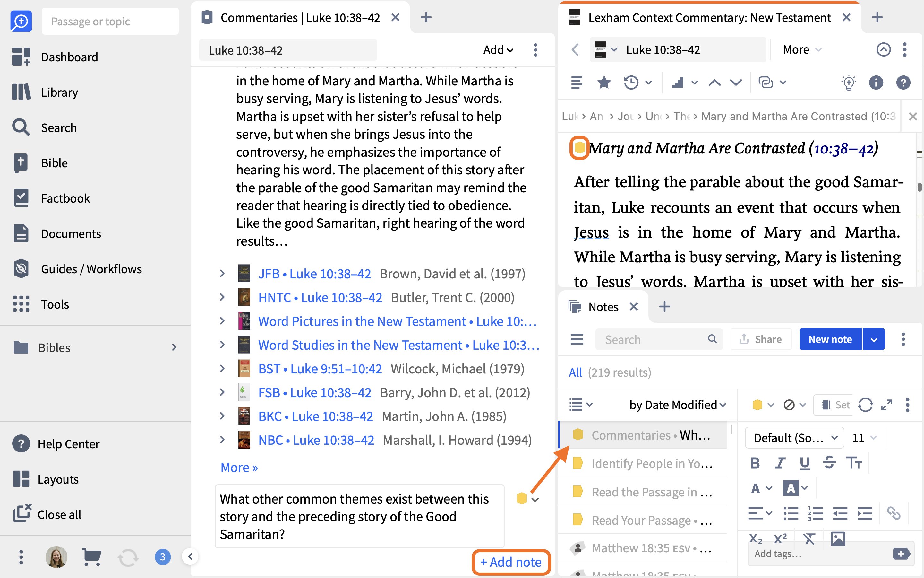Expand the HNTC Luke 10:38–42 entry
Image resolution: width=924 pixels, height=578 pixels.
(222, 297)
